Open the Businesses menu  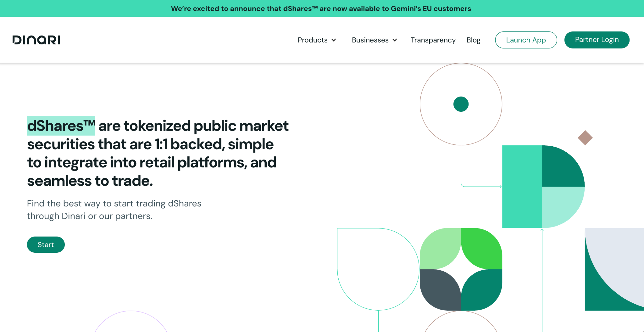tap(375, 40)
